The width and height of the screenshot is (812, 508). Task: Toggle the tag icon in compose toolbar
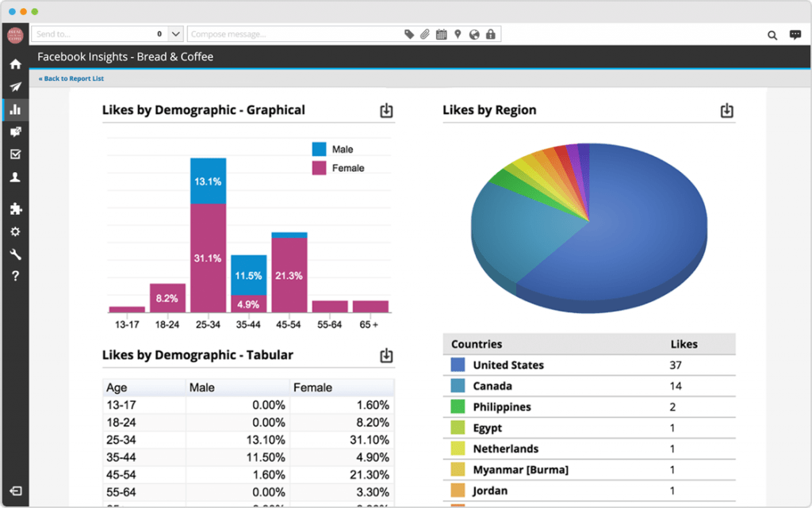tap(409, 34)
